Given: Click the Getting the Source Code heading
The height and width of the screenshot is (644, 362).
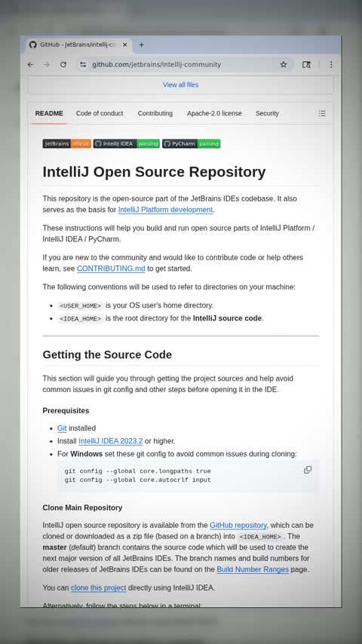Looking at the screenshot, I should pyautogui.click(x=107, y=354).
